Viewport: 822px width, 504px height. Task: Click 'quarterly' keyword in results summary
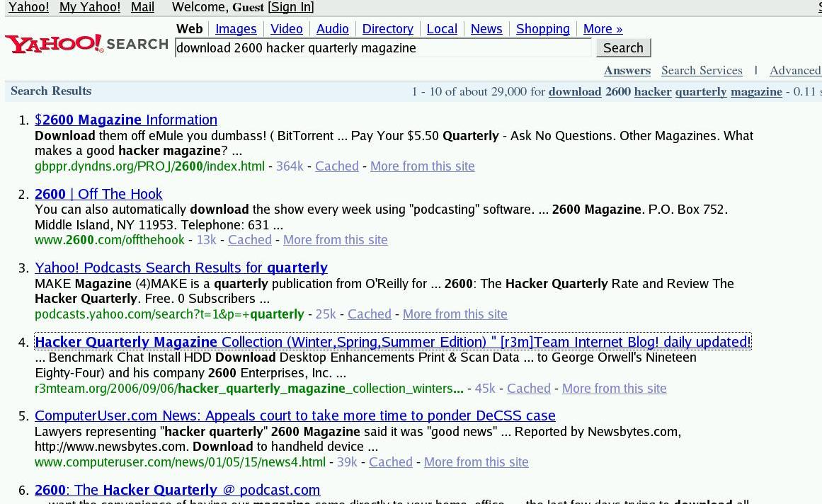click(701, 92)
